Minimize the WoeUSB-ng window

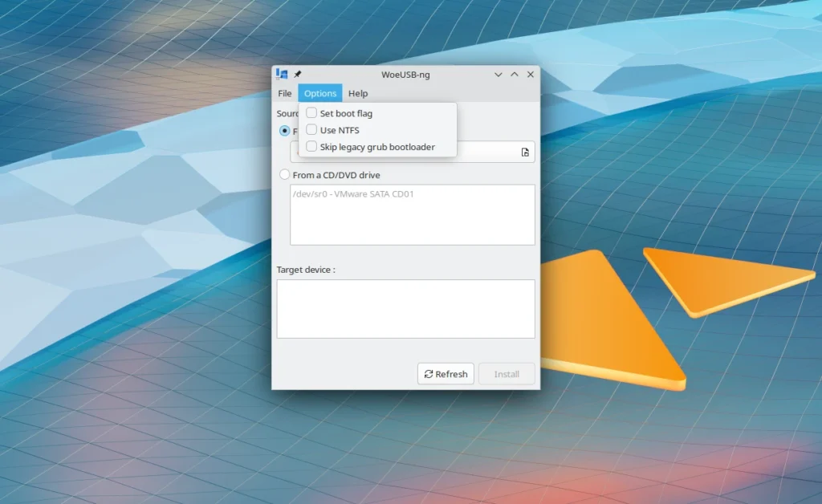(x=498, y=74)
